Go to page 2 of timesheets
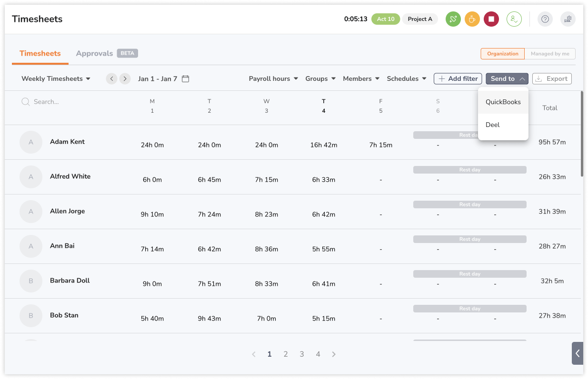The image size is (588, 379). coord(286,354)
